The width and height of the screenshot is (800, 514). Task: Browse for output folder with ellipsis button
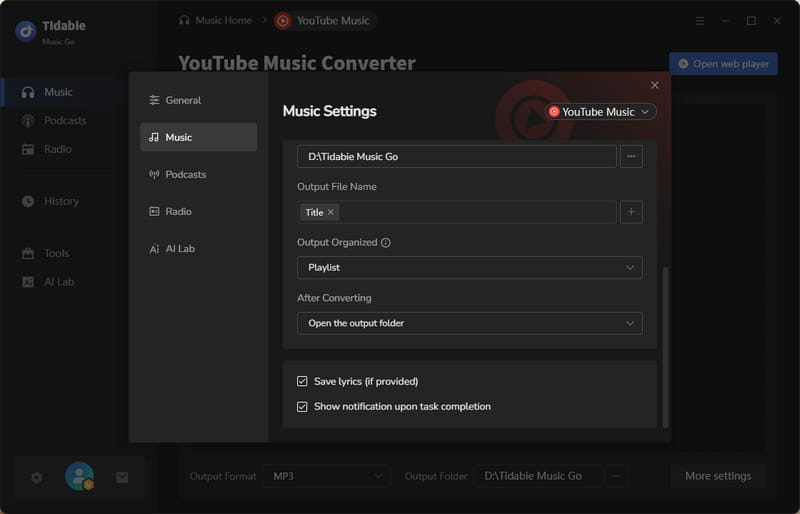631,157
